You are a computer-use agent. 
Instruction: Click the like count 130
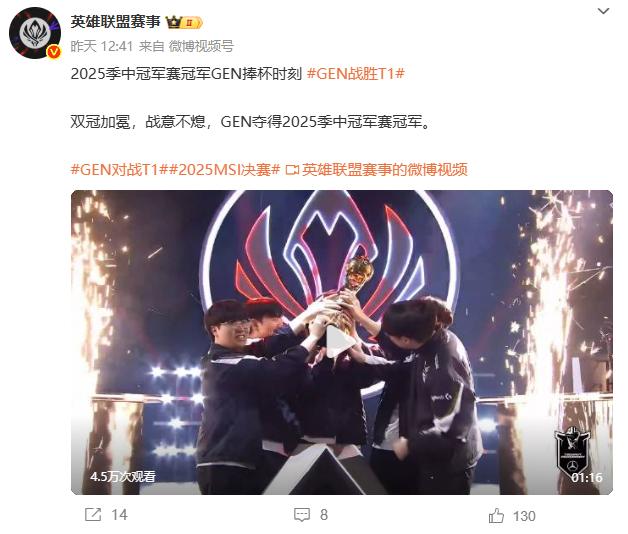(524, 516)
